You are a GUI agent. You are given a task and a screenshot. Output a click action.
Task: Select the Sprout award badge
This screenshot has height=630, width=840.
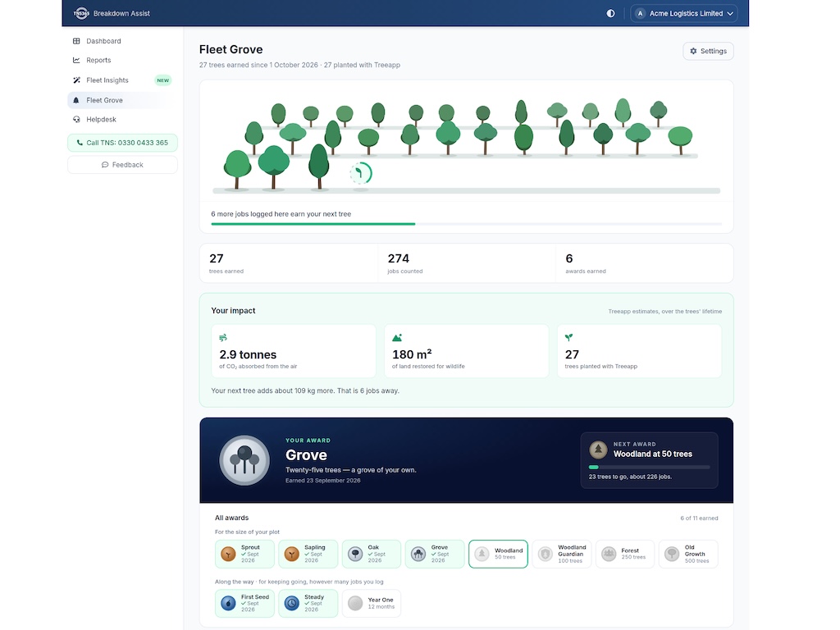[244, 554]
